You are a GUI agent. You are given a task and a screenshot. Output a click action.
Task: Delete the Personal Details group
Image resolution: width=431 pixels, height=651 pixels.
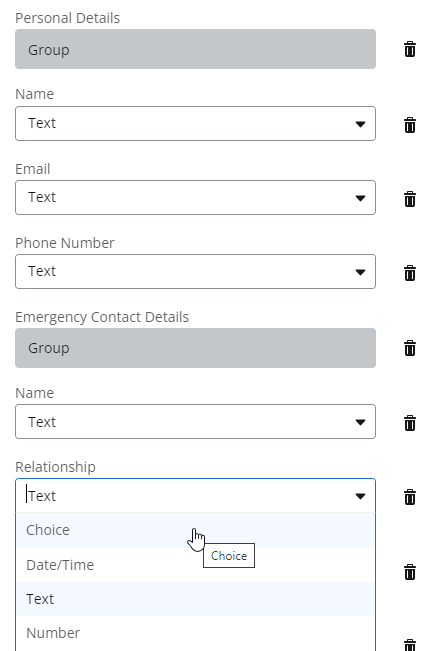[x=409, y=49]
